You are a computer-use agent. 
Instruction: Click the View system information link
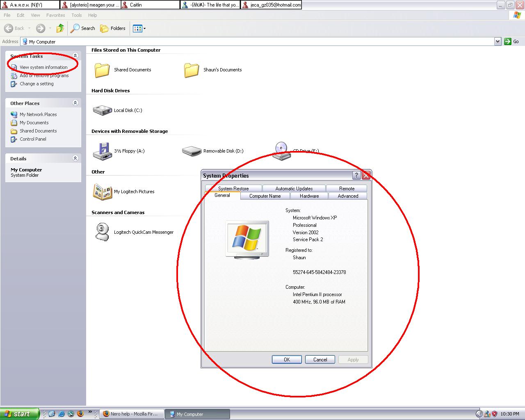43,67
